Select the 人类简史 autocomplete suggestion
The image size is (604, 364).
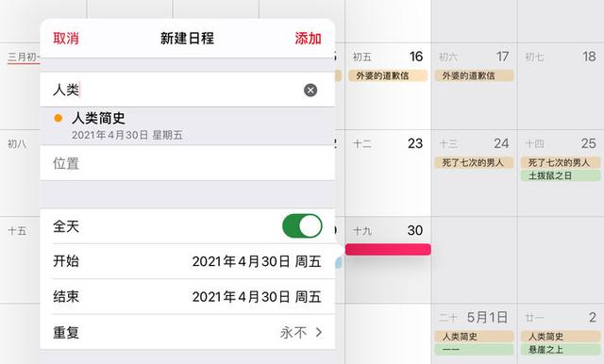tap(188, 125)
